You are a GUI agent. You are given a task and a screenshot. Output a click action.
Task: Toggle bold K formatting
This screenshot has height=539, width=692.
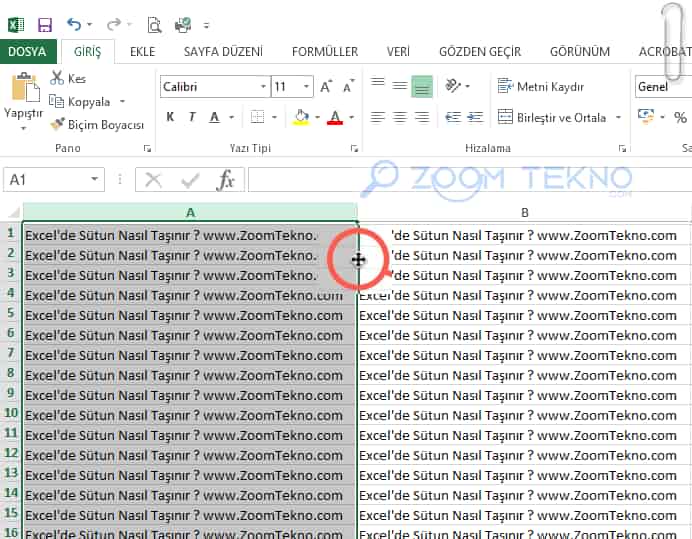(x=170, y=117)
